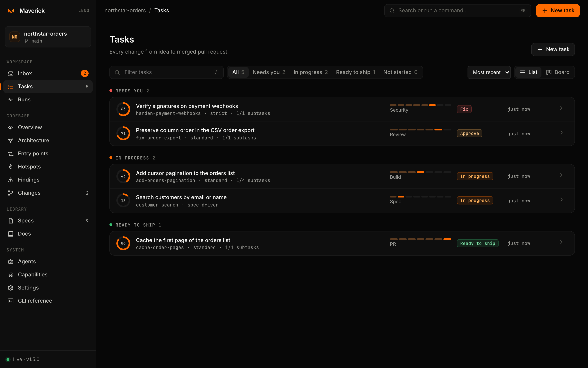The width and height of the screenshot is (588, 368).
Task: Click the score ring 71 on CSV export task
Action: click(123, 133)
